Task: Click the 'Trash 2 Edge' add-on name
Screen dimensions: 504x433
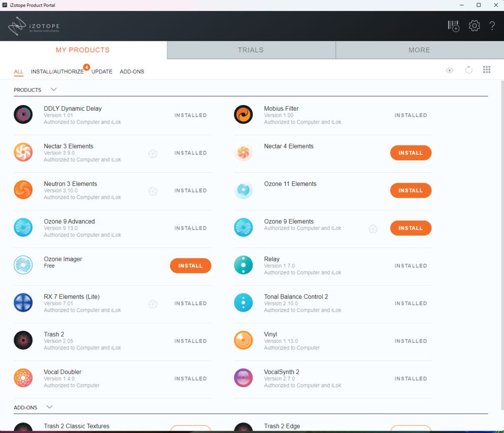Action: [282, 426]
